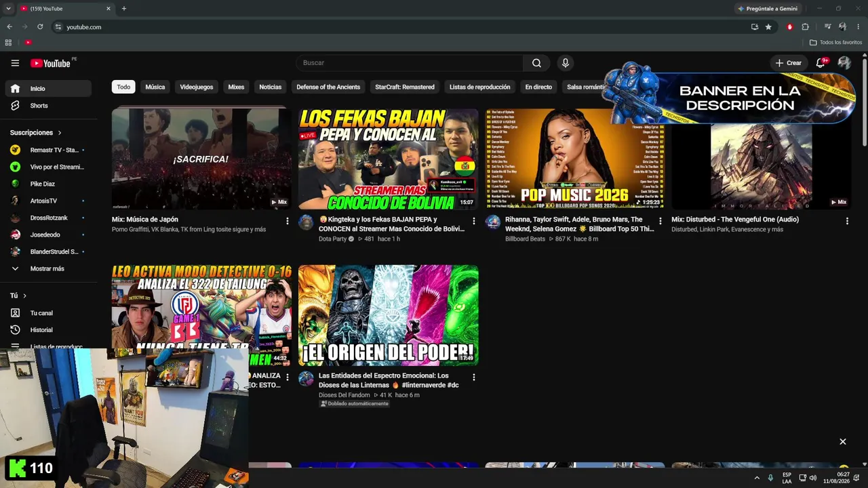Open the Mix: Música de Japón thumbnail
This screenshot has height=488, width=868.
coord(201,159)
